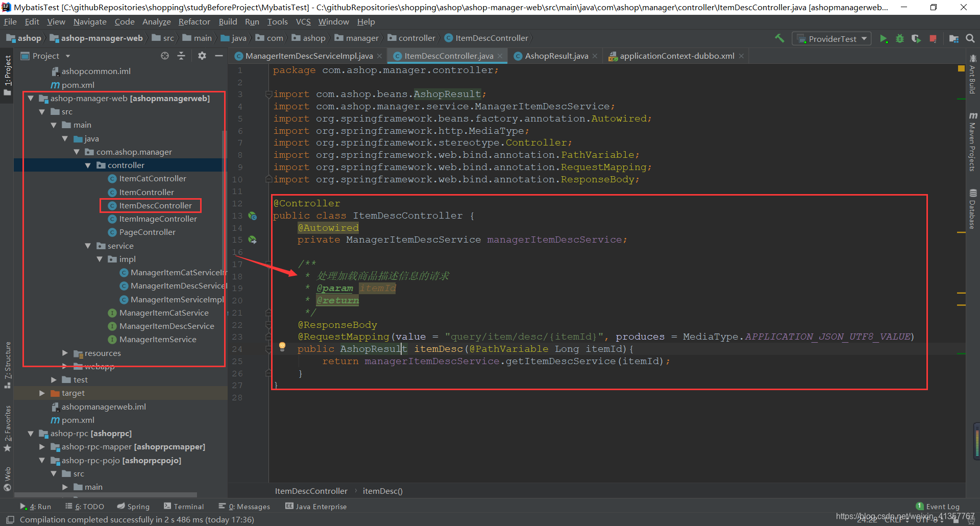
Task: Open the Structure tool window
Action: tap(8, 365)
